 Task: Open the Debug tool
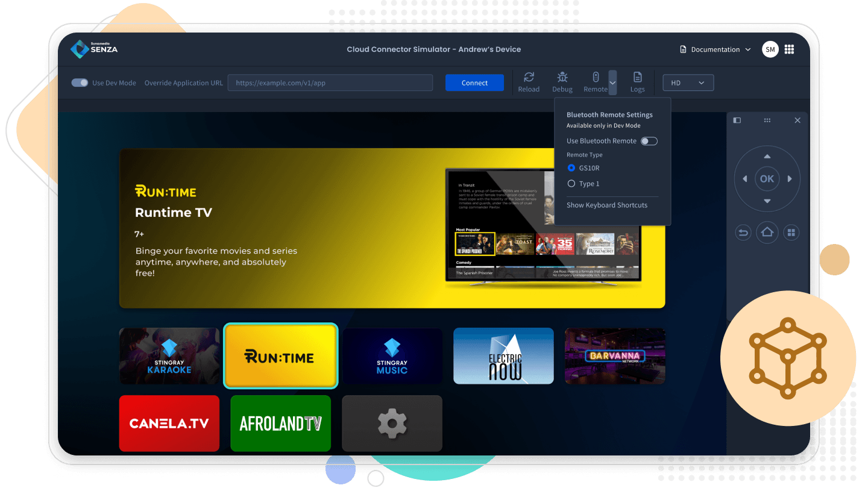562,82
